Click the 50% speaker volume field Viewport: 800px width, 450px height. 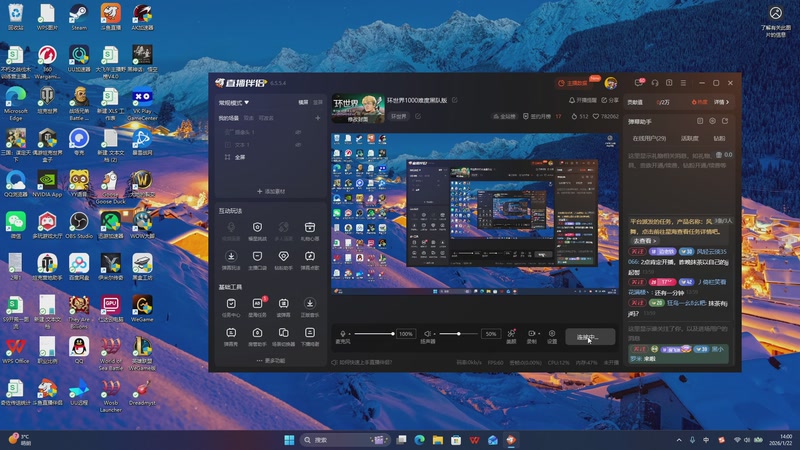(491, 334)
